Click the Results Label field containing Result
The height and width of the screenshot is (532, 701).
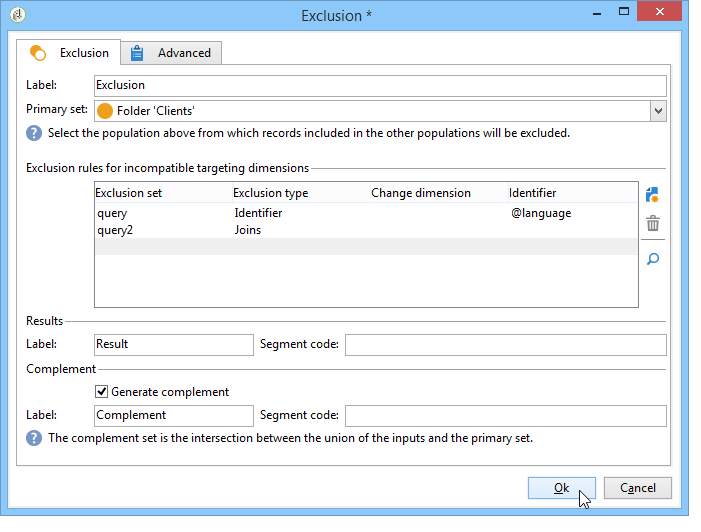click(x=174, y=345)
